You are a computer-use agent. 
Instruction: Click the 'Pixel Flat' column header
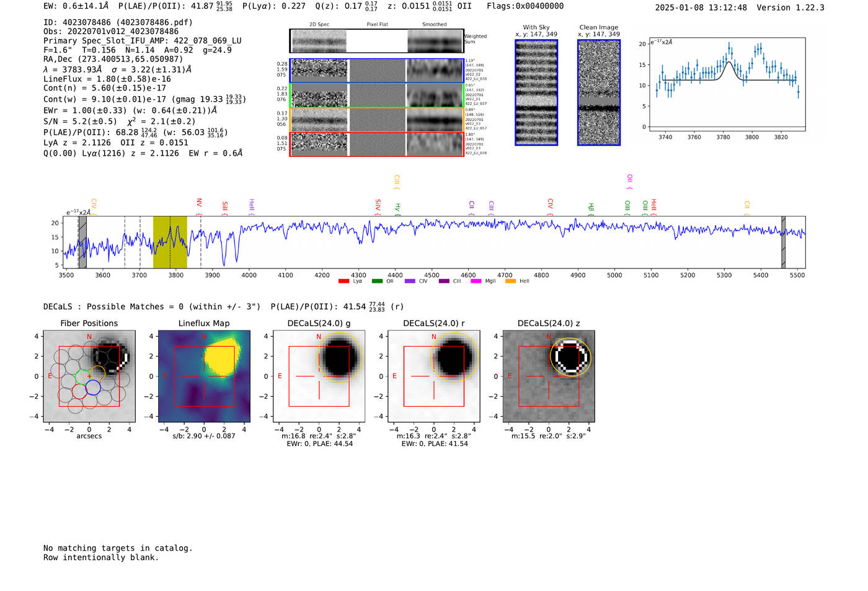(x=377, y=25)
